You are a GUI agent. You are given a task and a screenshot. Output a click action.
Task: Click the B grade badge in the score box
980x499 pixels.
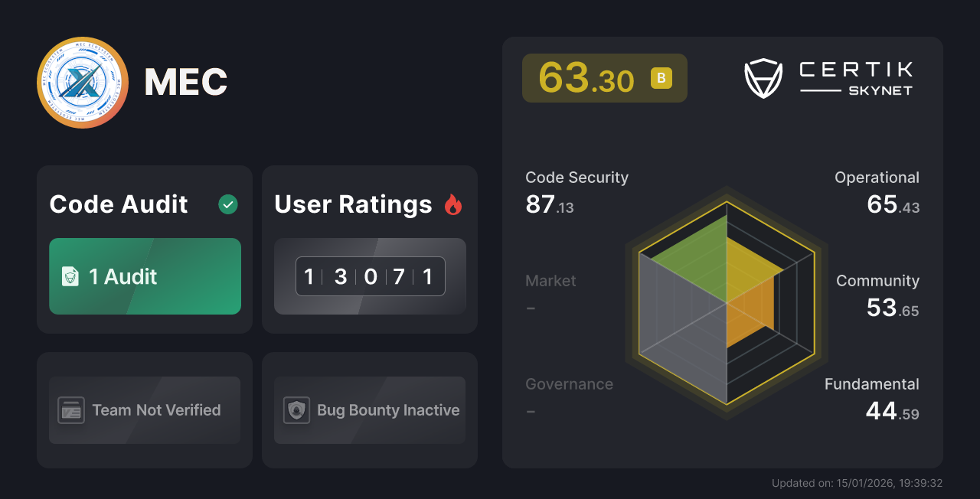661,78
